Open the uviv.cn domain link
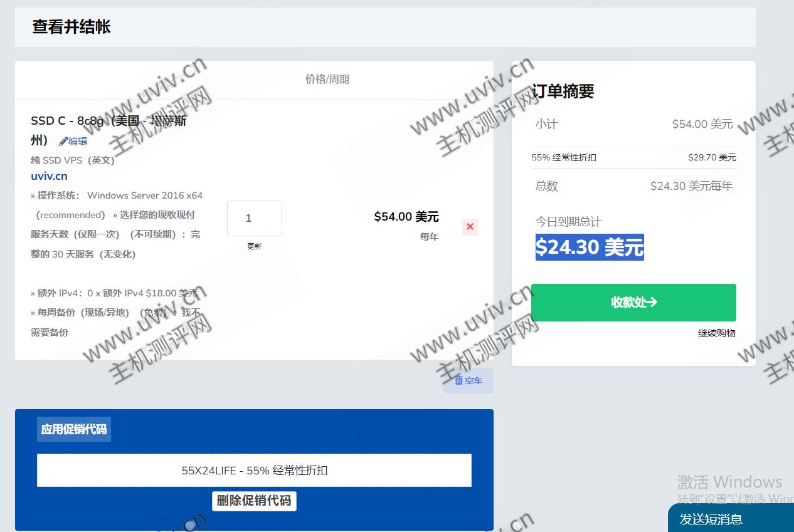The image size is (794, 532). [49, 176]
